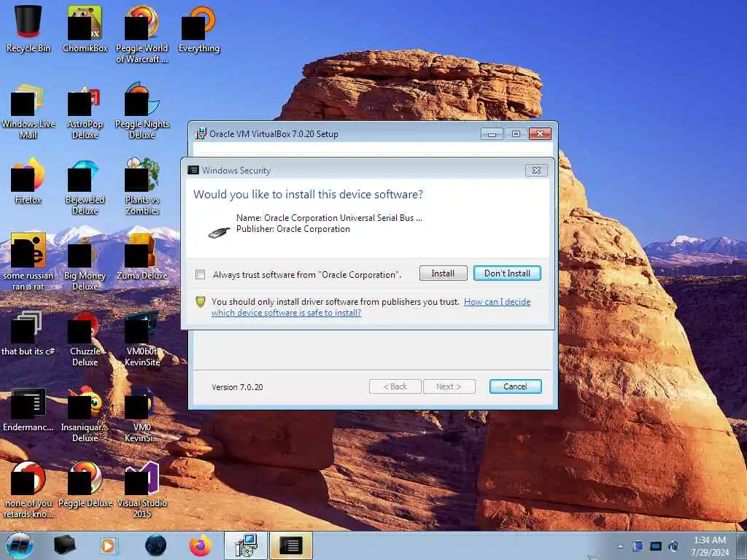Click 'Publisher: Oracle Corporation' text
The image size is (747, 560).
[293, 229]
